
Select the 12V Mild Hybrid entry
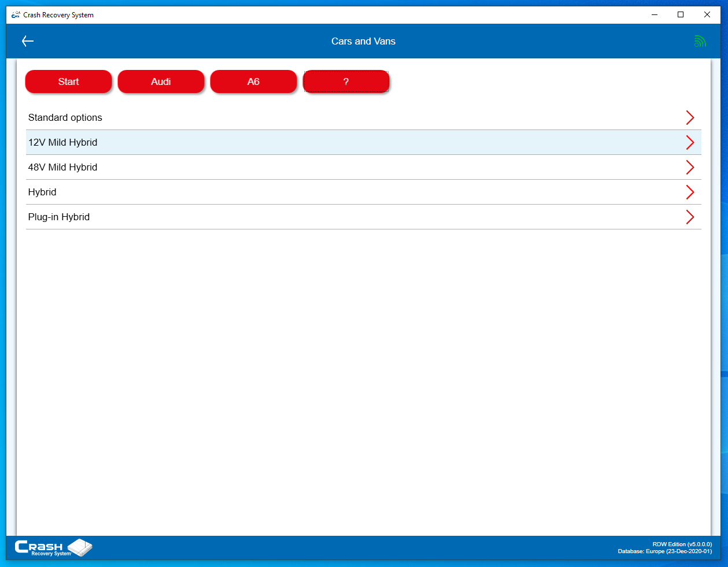pyautogui.click(x=364, y=142)
